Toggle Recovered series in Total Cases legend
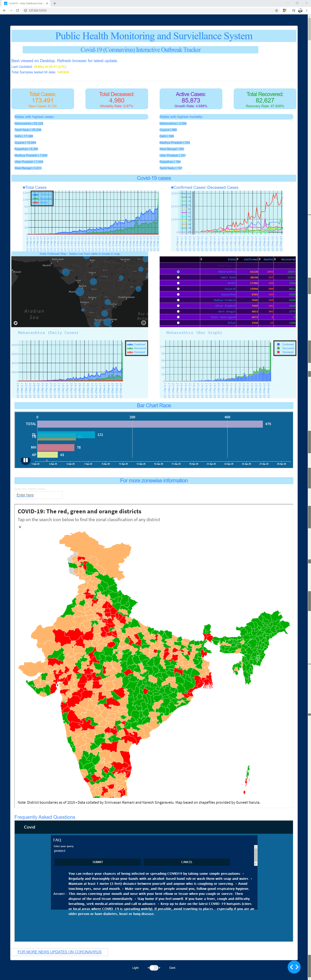 (42, 199)
